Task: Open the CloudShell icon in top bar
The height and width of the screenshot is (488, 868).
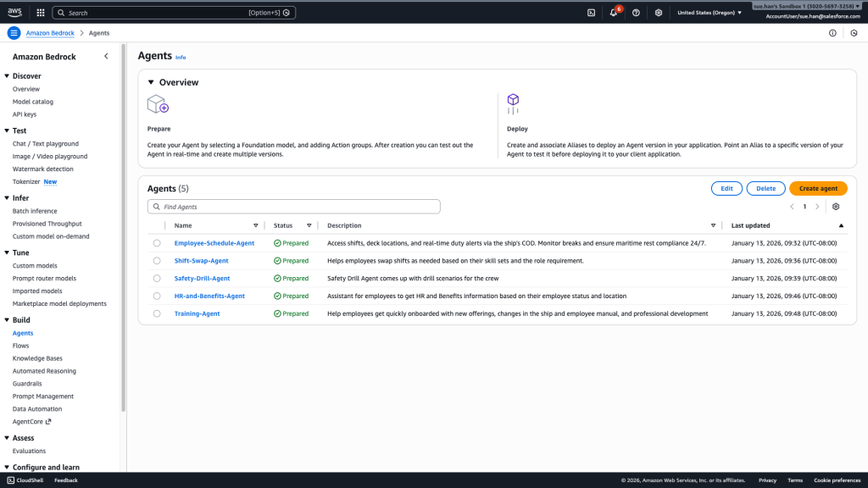Action: 591,13
